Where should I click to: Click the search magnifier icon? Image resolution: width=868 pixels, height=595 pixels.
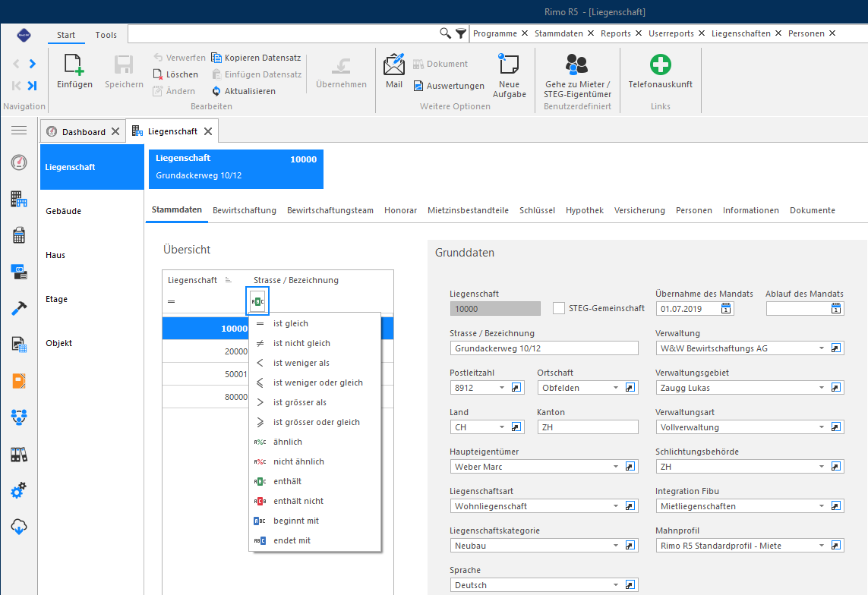coord(445,33)
